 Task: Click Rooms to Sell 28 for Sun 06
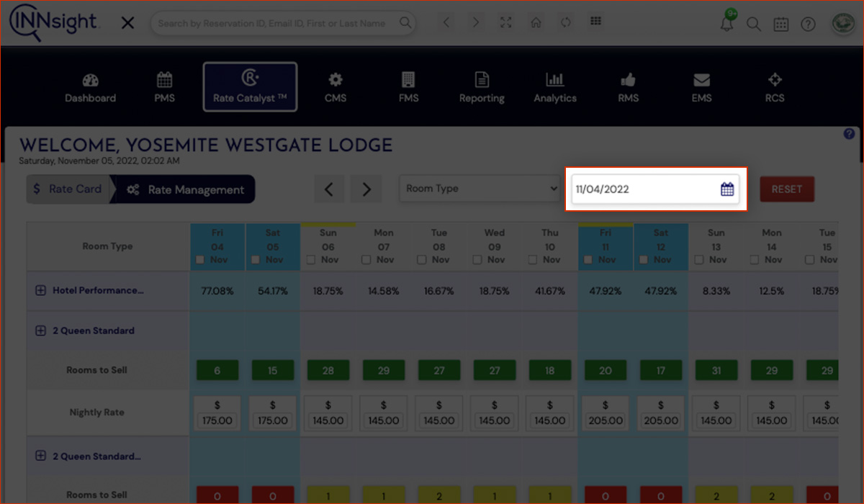point(328,371)
